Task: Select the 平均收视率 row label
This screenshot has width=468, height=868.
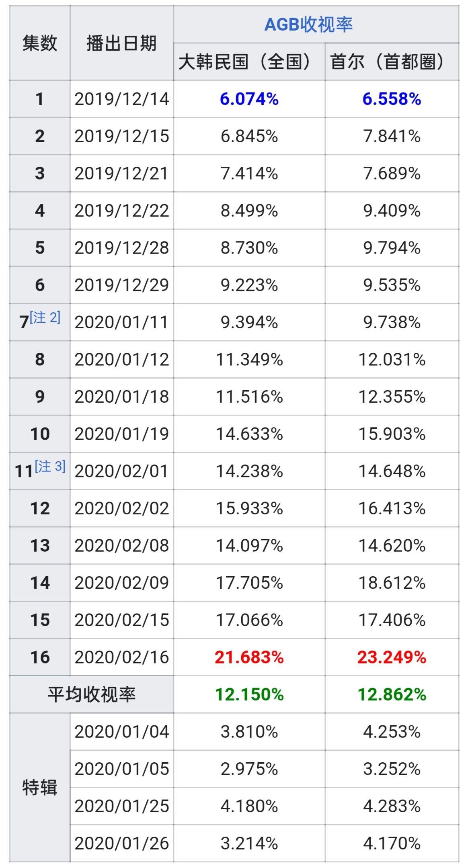Action: [x=92, y=695]
